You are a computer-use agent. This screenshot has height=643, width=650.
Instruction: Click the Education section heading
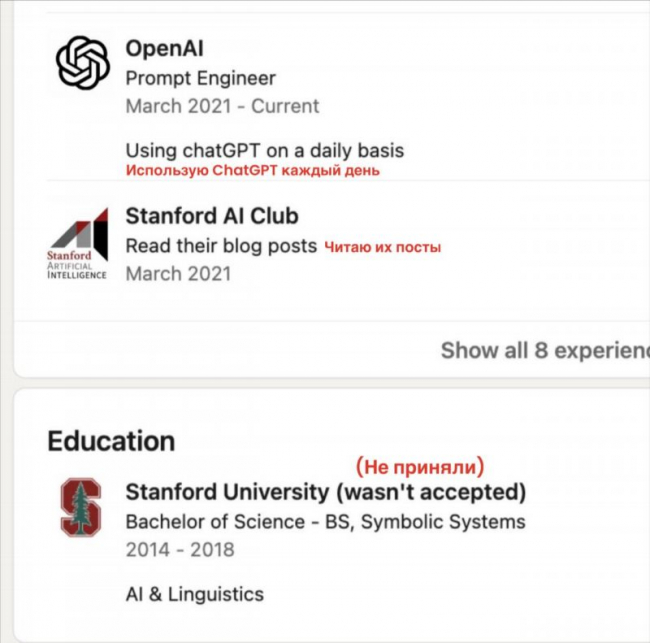coord(111,441)
